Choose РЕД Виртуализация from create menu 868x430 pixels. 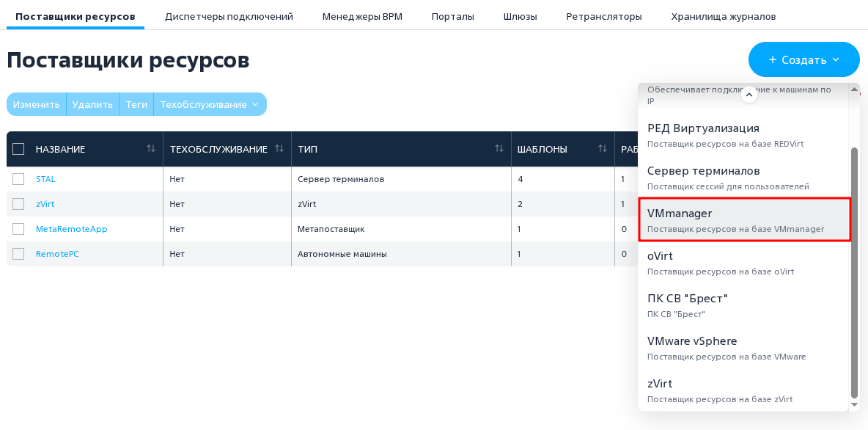[743, 135]
